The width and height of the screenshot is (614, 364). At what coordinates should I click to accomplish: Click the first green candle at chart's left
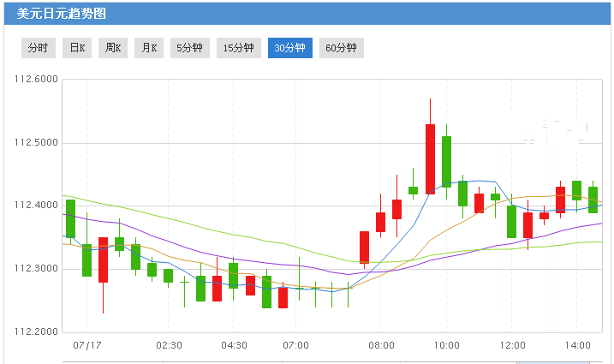(70, 218)
